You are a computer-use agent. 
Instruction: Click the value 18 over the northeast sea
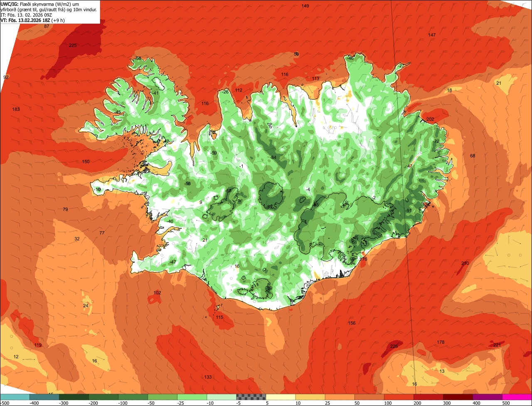(449, 90)
